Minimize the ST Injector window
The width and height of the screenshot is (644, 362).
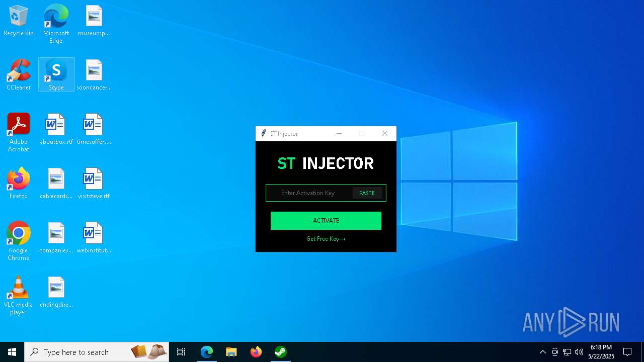click(x=339, y=134)
